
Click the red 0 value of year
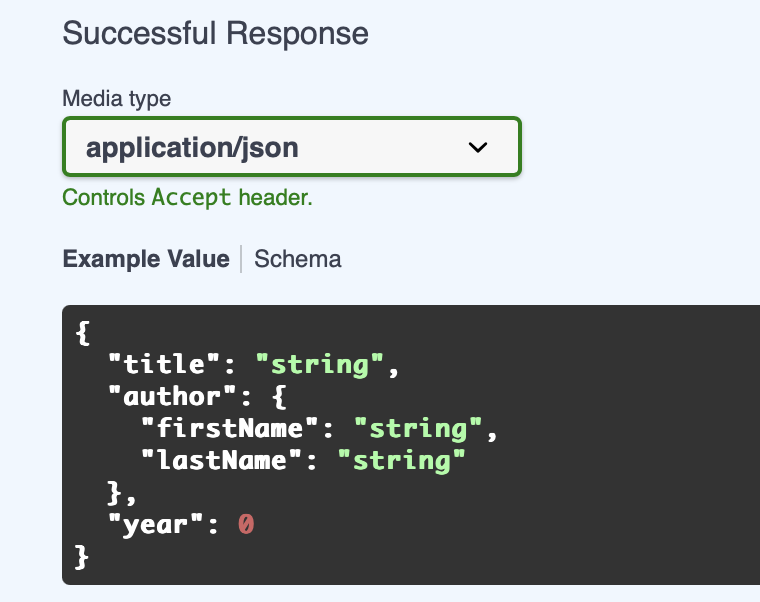tap(246, 523)
